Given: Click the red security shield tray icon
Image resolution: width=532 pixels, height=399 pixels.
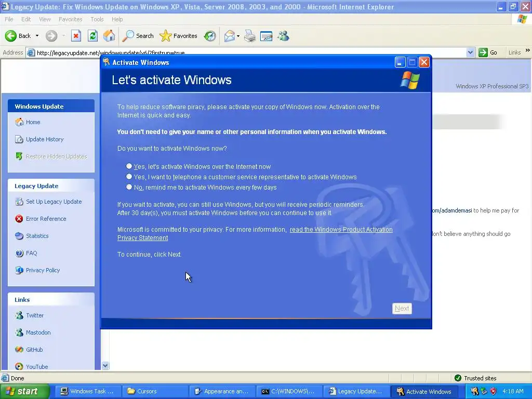Looking at the screenshot, I should 494,391.
